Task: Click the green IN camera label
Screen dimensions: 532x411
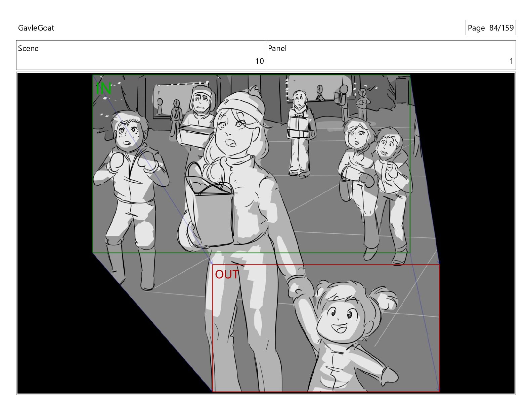Action: pyautogui.click(x=103, y=89)
